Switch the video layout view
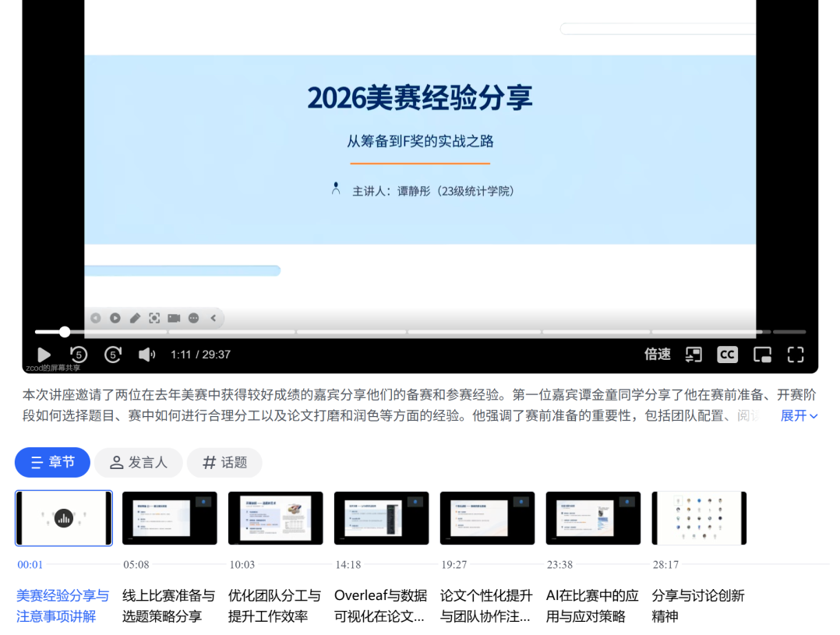This screenshot has width=840, height=635. pyautogui.click(x=693, y=355)
